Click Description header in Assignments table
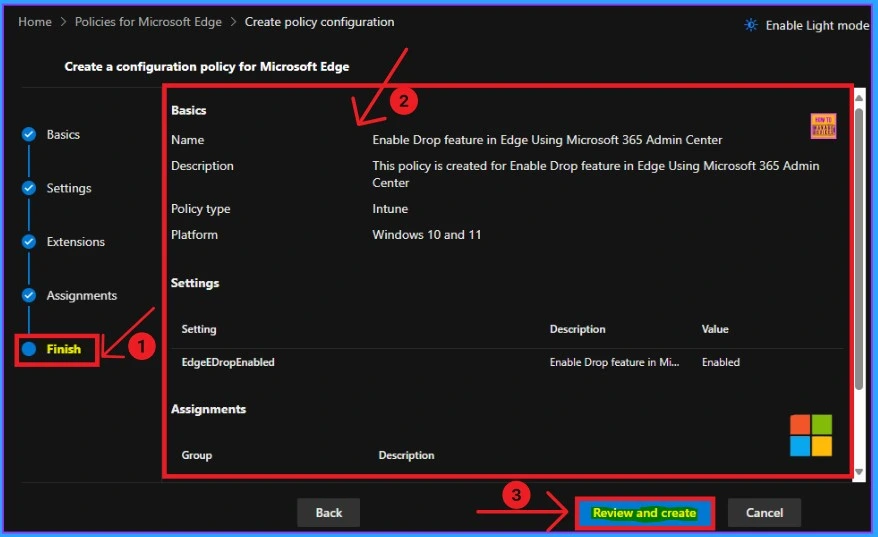 pyautogui.click(x=406, y=455)
